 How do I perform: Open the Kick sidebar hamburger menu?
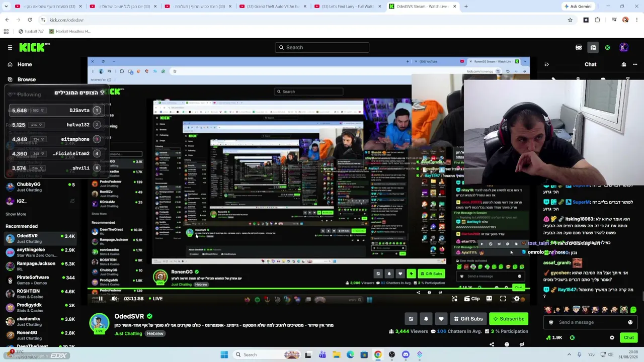click(10, 47)
